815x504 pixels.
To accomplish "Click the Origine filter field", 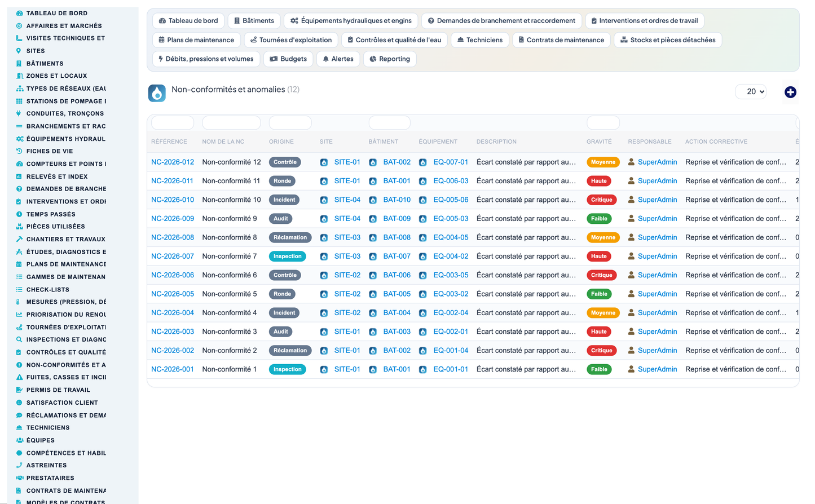I will click(290, 122).
